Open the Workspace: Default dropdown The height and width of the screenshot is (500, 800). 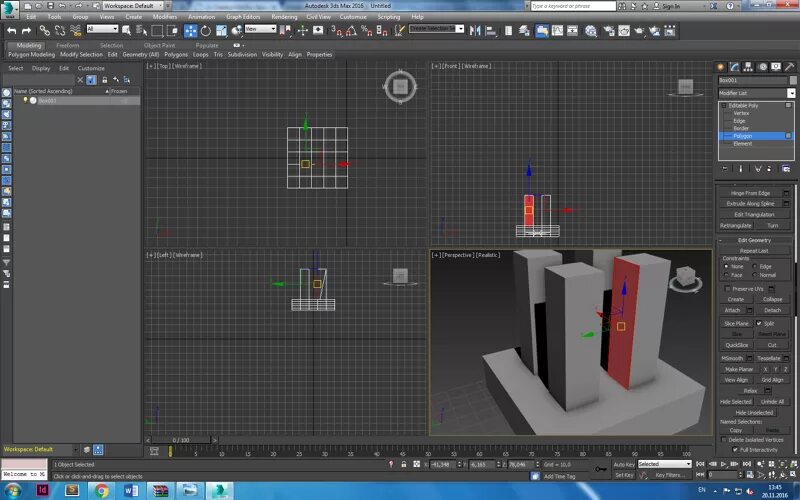pos(133,6)
